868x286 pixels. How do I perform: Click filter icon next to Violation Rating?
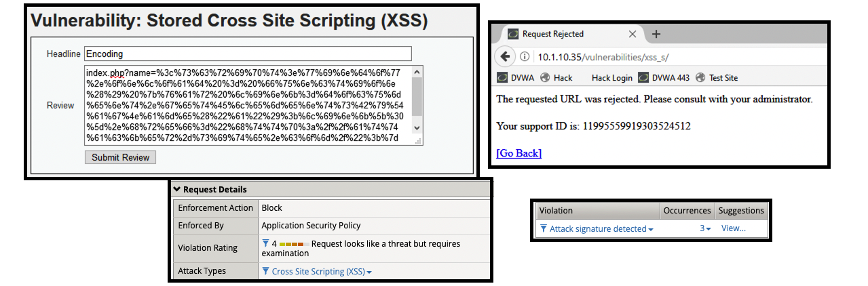(265, 243)
